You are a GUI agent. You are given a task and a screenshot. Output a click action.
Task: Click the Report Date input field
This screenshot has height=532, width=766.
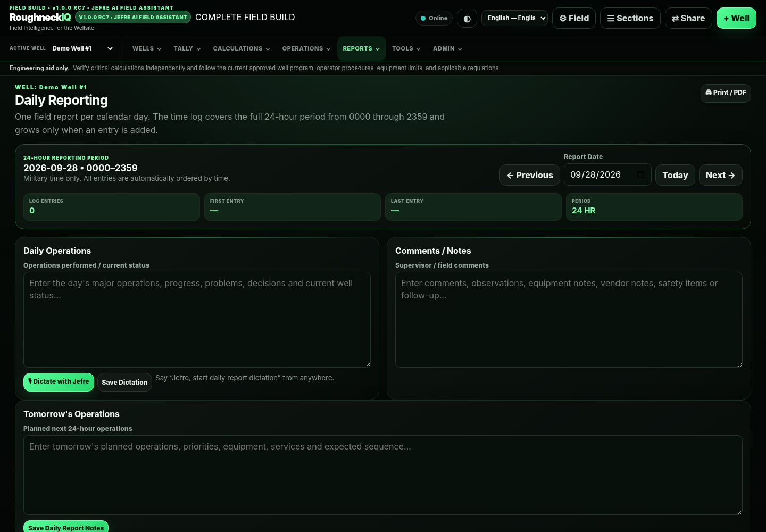coord(607,174)
